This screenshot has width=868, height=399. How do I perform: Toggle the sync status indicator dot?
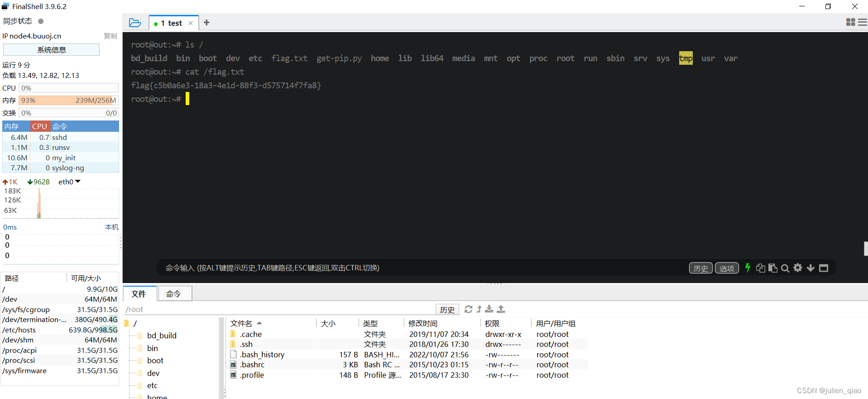(41, 21)
